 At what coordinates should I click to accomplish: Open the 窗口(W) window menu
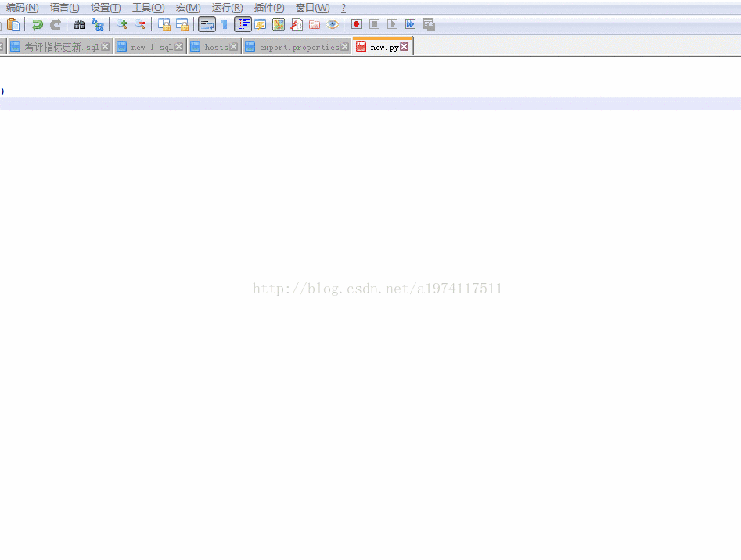click(x=312, y=8)
